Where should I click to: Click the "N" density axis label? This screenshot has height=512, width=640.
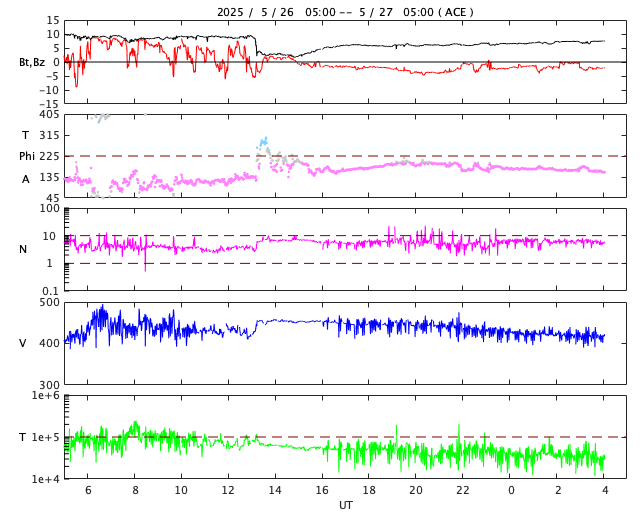pos(23,249)
